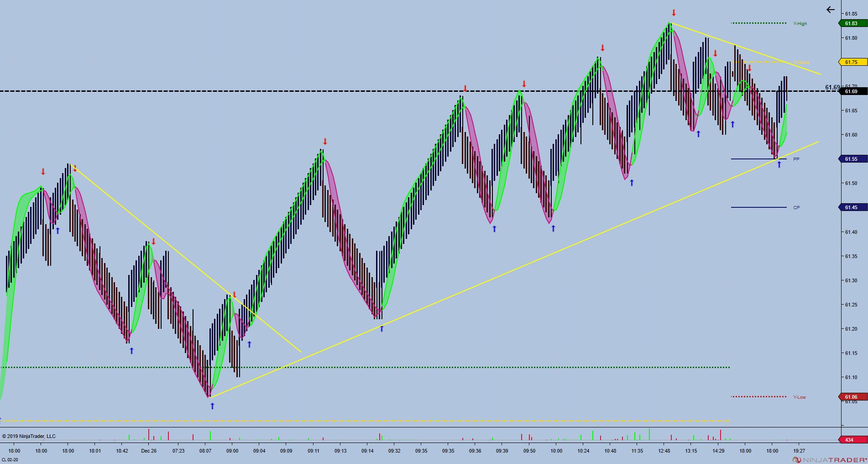Click the 10:48 time axis label

click(610, 451)
